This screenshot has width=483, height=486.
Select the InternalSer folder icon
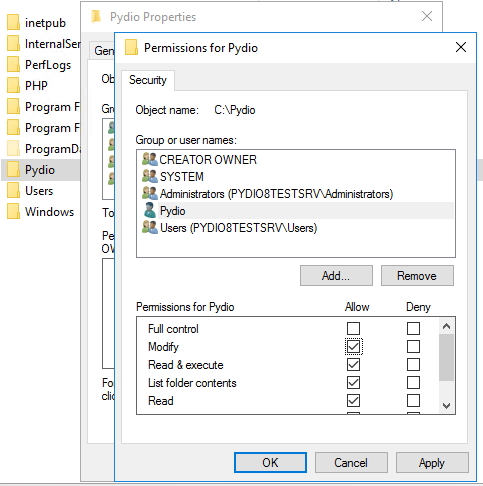13,44
